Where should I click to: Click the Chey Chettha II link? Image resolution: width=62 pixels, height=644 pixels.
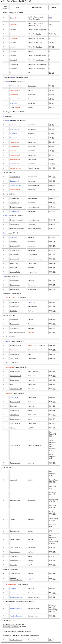15,397
